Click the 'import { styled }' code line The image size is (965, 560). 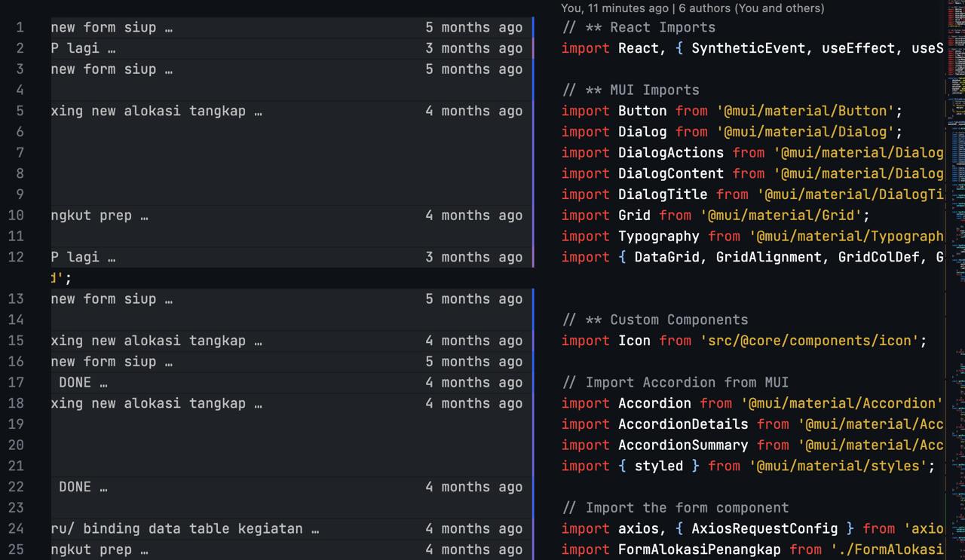click(749, 467)
